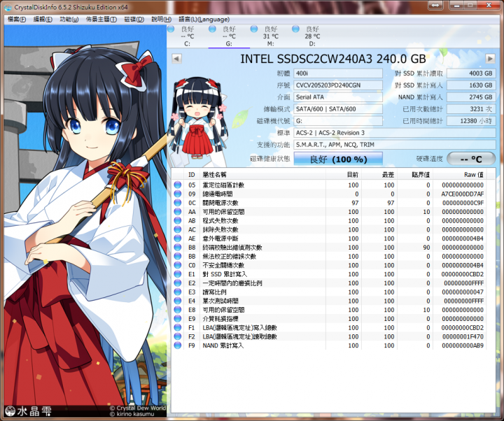Viewport: 504px width, 421px height.
Task: Click the 最差 column header
Action: (x=379, y=175)
